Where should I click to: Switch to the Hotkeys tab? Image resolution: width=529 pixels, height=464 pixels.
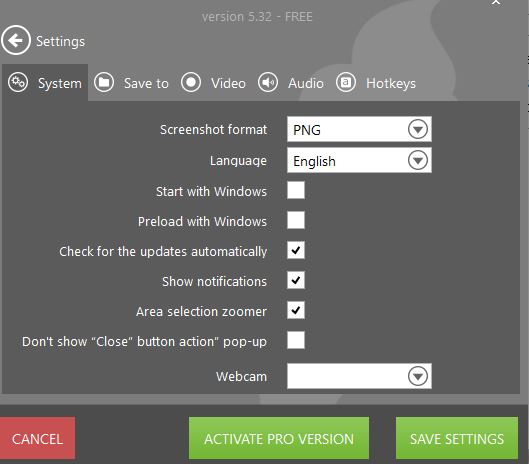[x=376, y=83]
